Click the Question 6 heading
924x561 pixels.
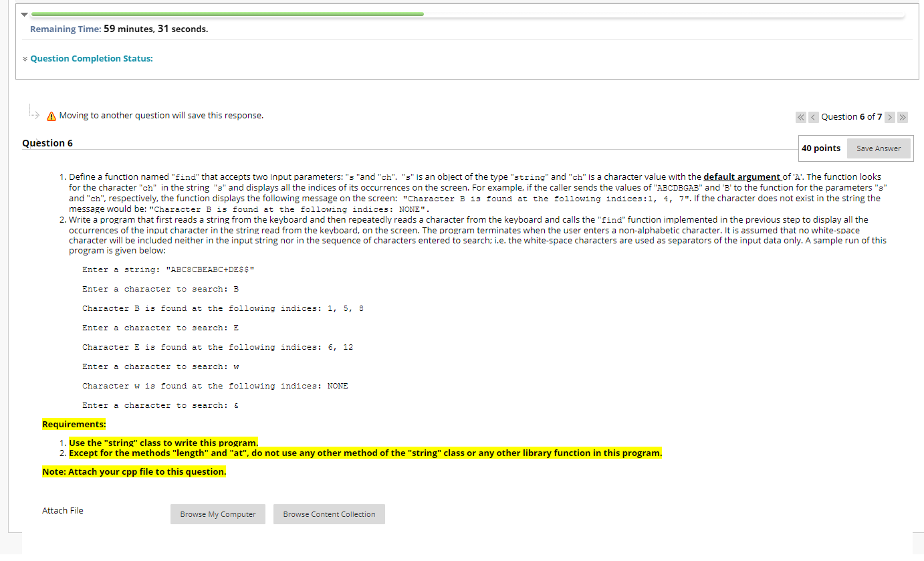coord(47,143)
